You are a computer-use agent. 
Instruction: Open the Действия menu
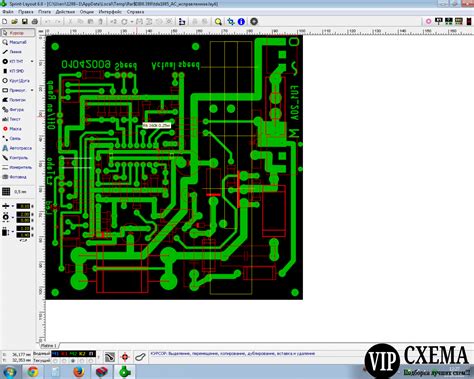pos(65,12)
